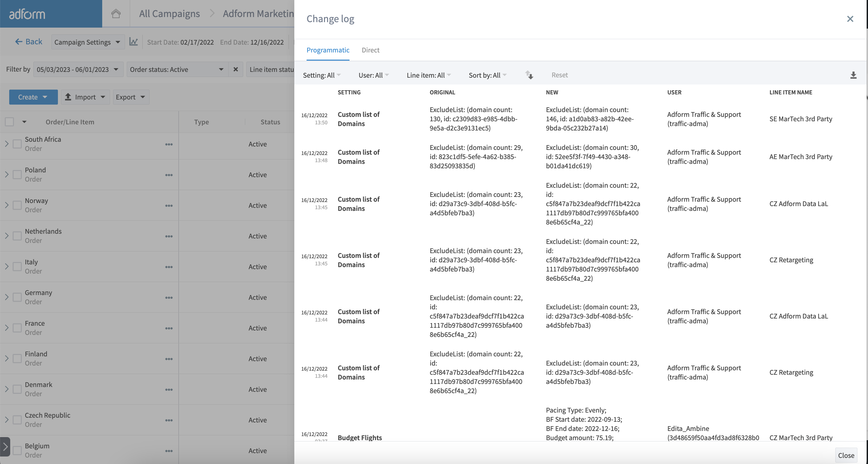
Task: Sort by the Order/Line Item column header
Action: point(70,122)
